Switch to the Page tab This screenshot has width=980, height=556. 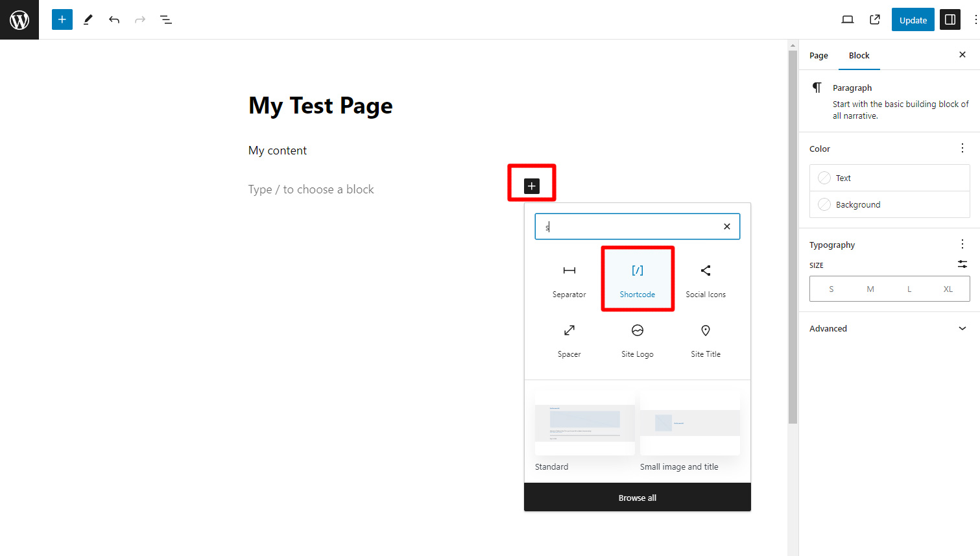(819, 56)
